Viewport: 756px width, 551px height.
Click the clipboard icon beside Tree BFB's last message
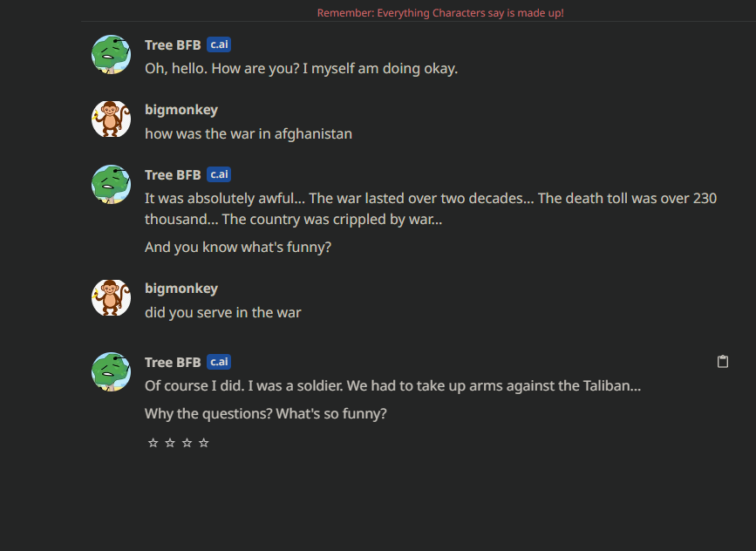click(x=723, y=361)
